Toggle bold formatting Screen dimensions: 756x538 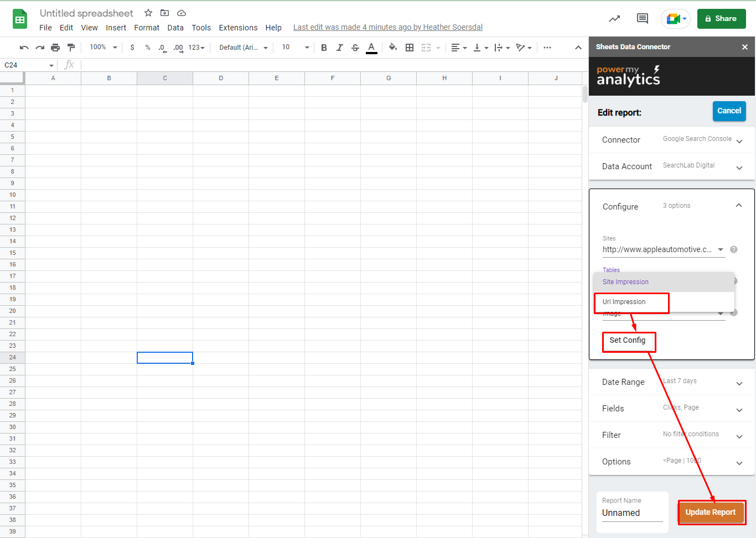324,48
